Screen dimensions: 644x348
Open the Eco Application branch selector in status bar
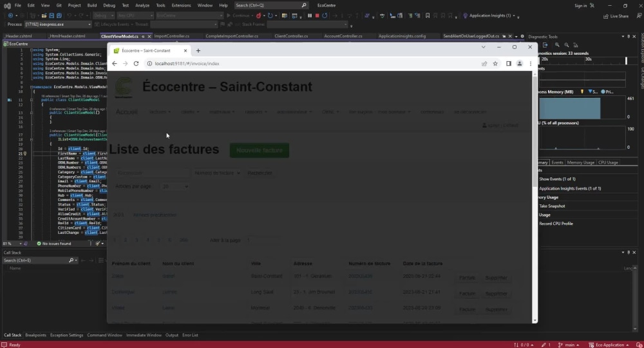(609, 345)
